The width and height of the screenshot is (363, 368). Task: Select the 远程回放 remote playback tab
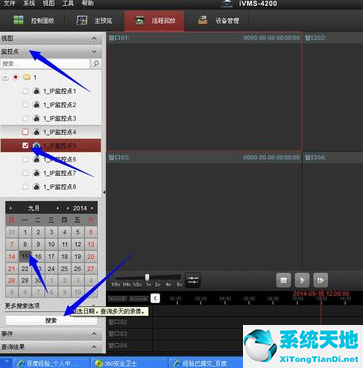click(x=155, y=21)
